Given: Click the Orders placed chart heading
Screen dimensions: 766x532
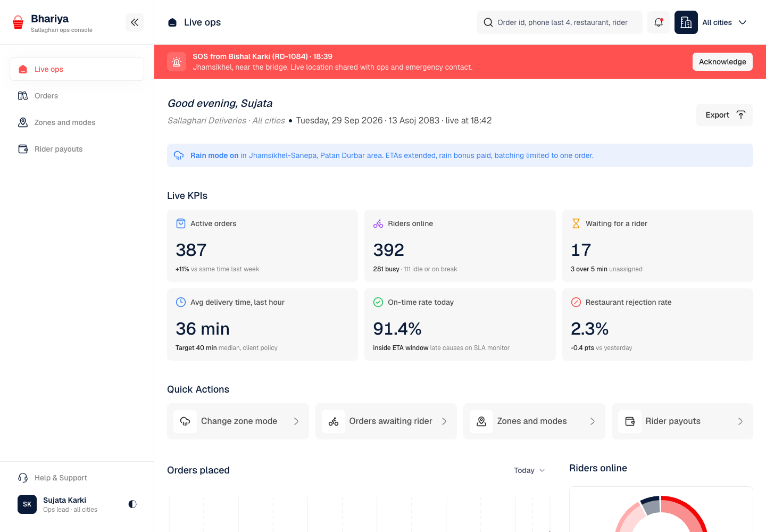Looking at the screenshot, I should point(198,470).
